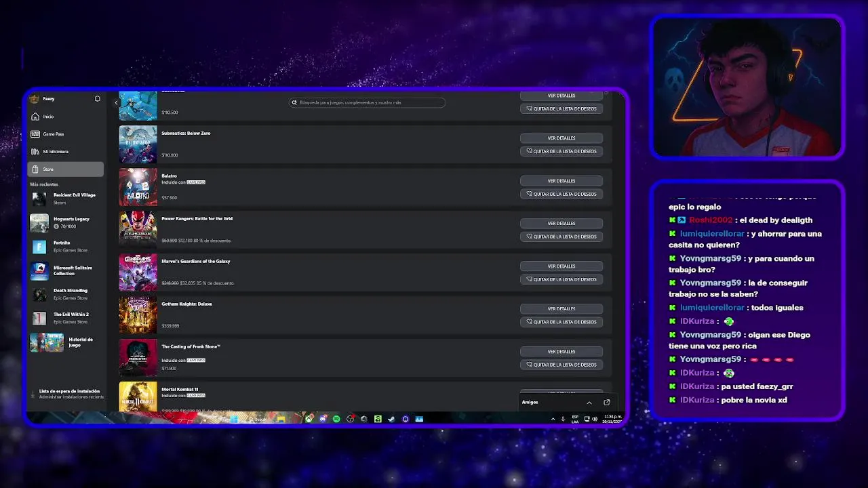Image resolution: width=868 pixels, height=488 pixels.
Task: Click the microphone tray icon
Action: click(563, 420)
